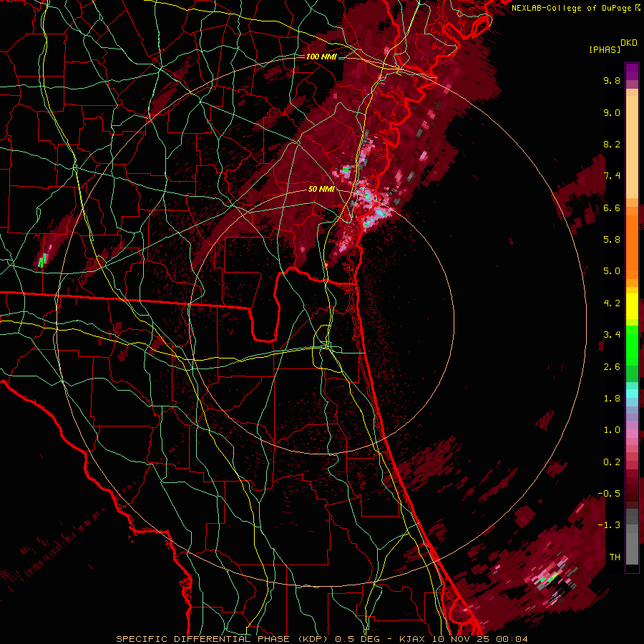Click the 3.4 color scale value
This screenshot has height=644, width=644.
[x=612, y=335]
